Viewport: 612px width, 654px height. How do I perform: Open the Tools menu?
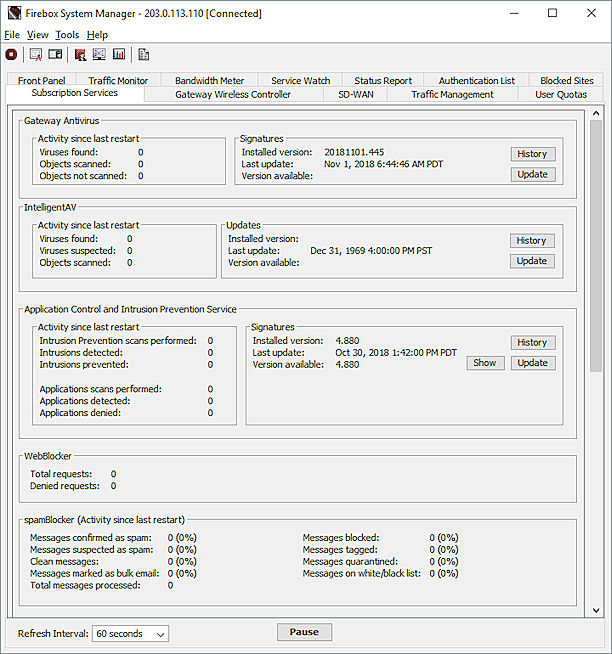67,35
